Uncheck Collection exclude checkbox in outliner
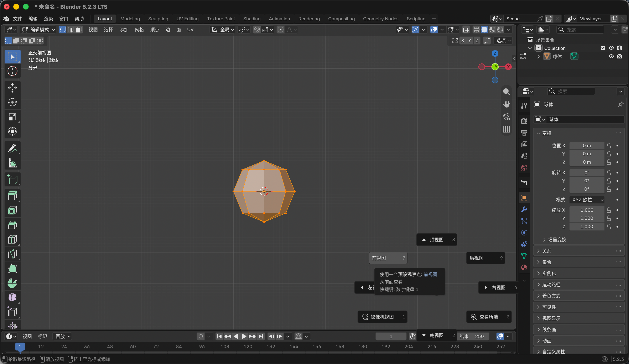 coord(603,48)
